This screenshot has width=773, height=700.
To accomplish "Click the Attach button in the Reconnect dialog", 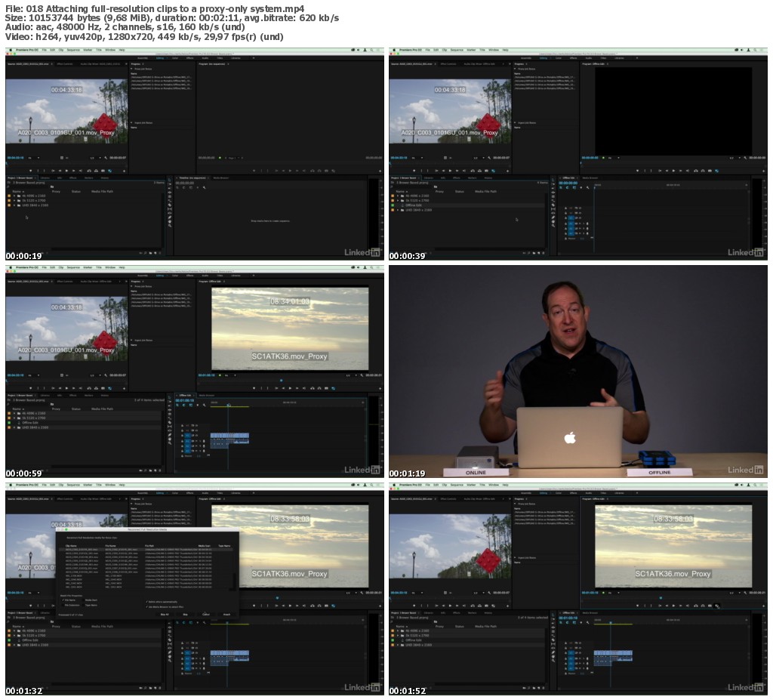I will click(x=226, y=614).
